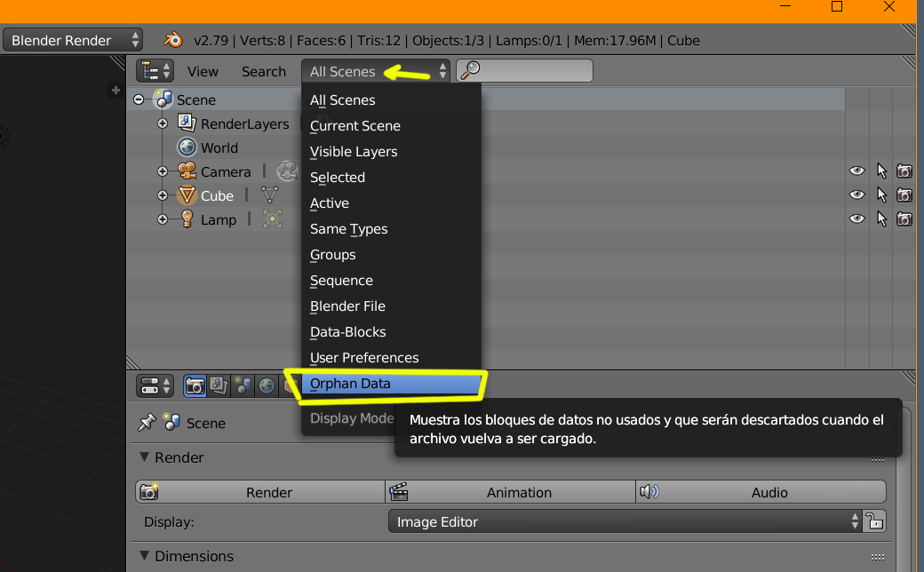The image size is (924, 572).
Task: Choose Data-Blocks display mode
Action: pyautogui.click(x=391, y=331)
